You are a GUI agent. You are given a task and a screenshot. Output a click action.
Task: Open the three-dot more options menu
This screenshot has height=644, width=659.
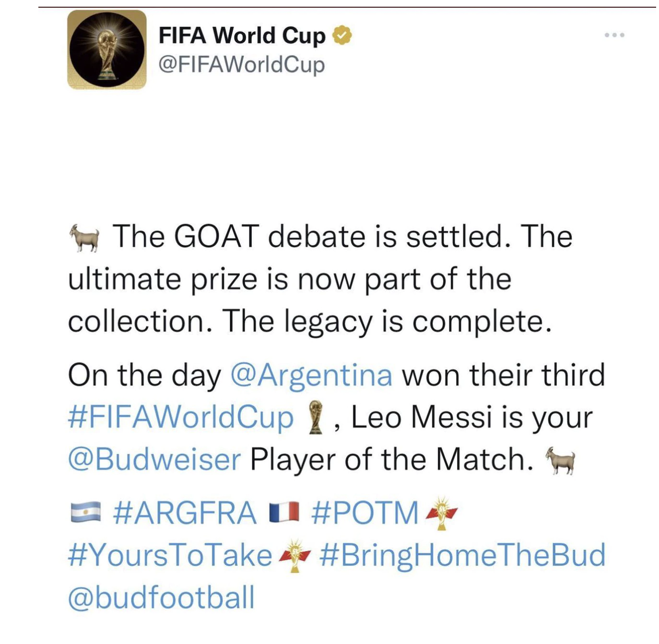click(614, 35)
